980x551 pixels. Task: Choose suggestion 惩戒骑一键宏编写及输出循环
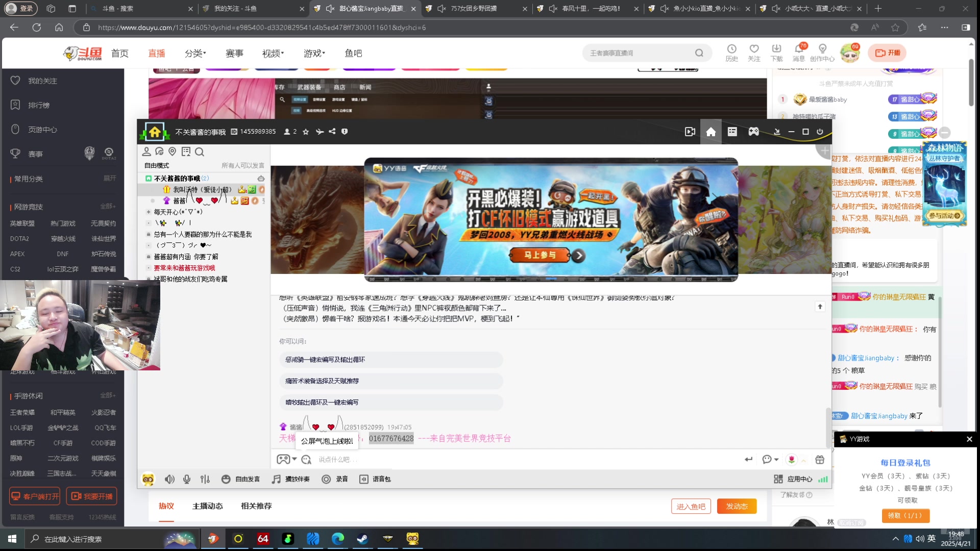click(391, 360)
